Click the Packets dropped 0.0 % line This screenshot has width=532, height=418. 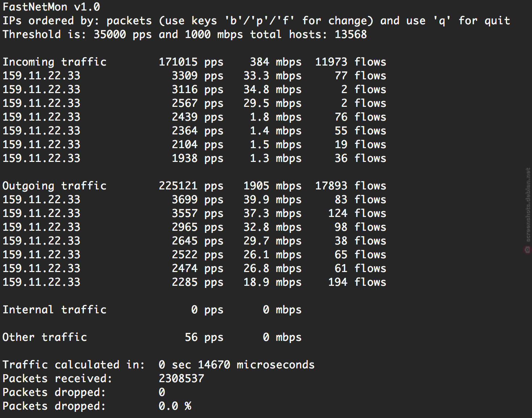coord(97,406)
